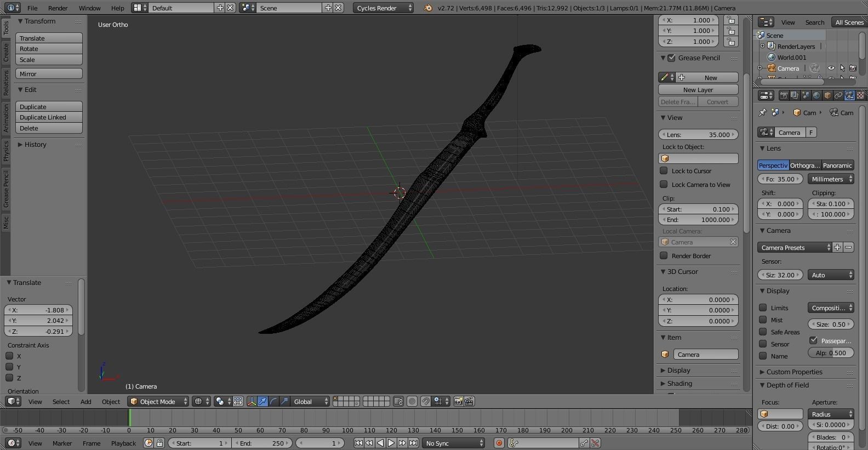Check the X constraint axis box
The image size is (868, 450).
[x=9, y=356]
